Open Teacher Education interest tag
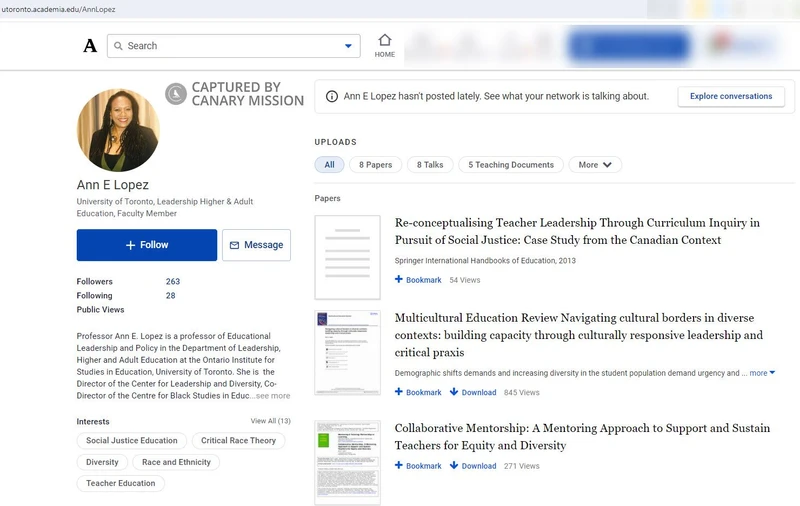The width and height of the screenshot is (800, 506). (120, 484)
